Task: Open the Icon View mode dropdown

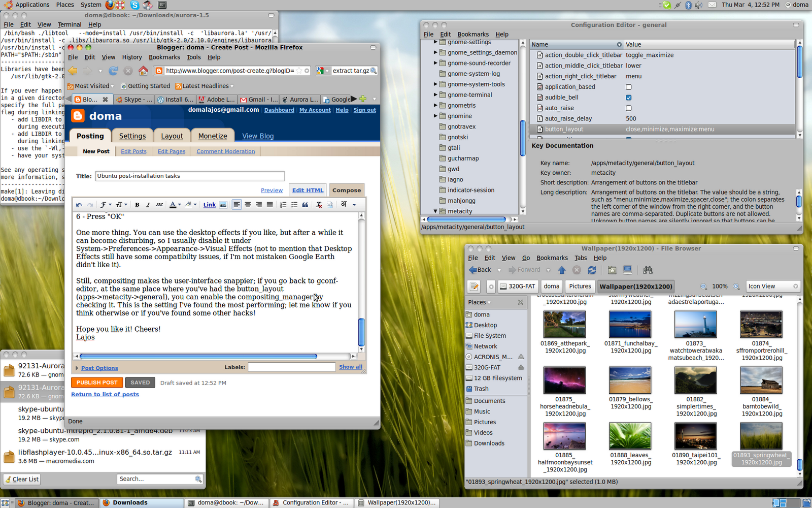Action: point(773,287)
